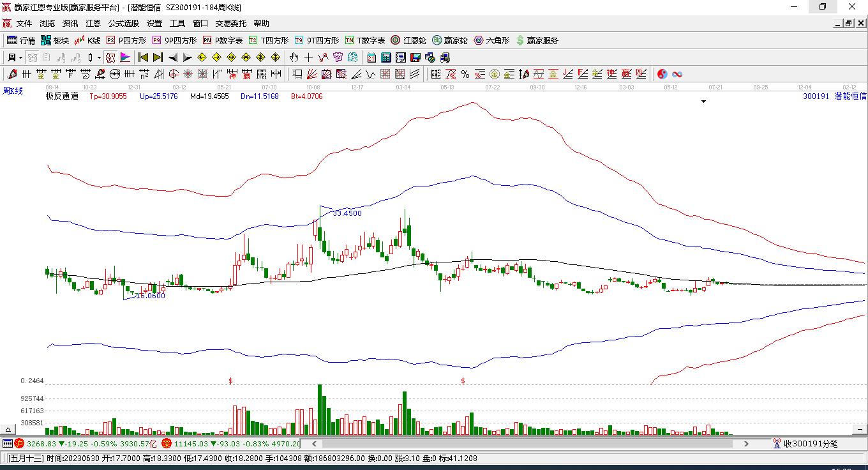Open the 江恩 menu

pos(93,24)
